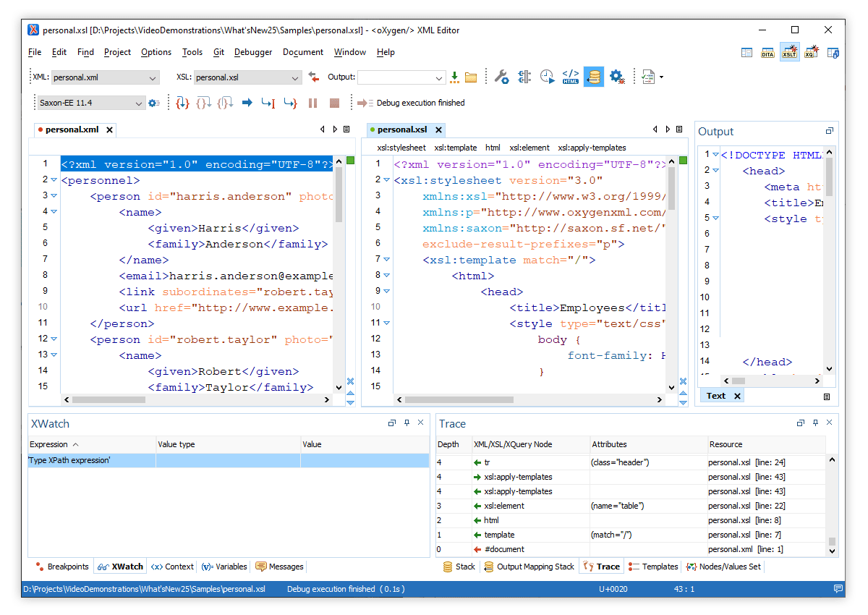The image size is (868, 615).
Task: Maximize the Output panel
Action: coord(830,131)
